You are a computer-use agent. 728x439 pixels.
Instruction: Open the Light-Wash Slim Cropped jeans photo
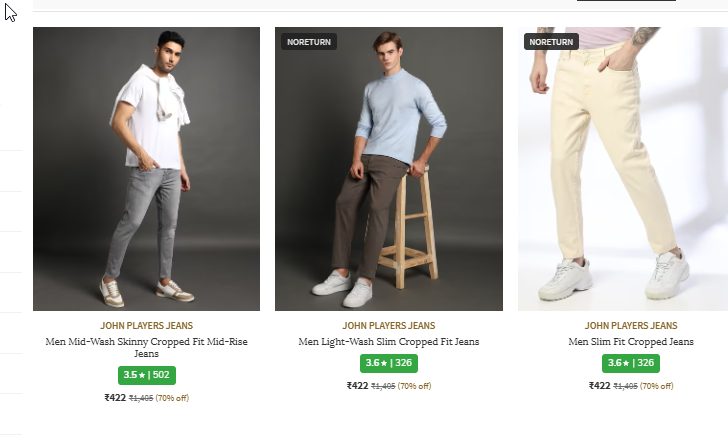click(388, 168)
